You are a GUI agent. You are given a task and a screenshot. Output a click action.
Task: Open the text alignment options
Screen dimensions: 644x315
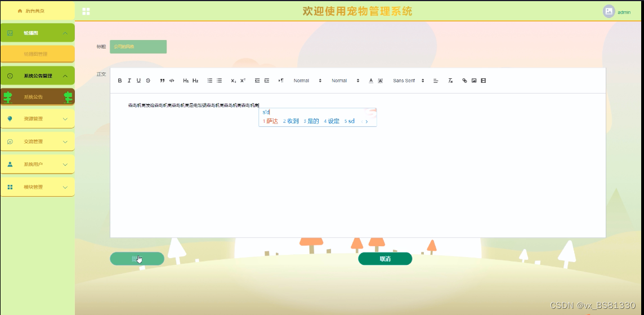tap(436, 81)
